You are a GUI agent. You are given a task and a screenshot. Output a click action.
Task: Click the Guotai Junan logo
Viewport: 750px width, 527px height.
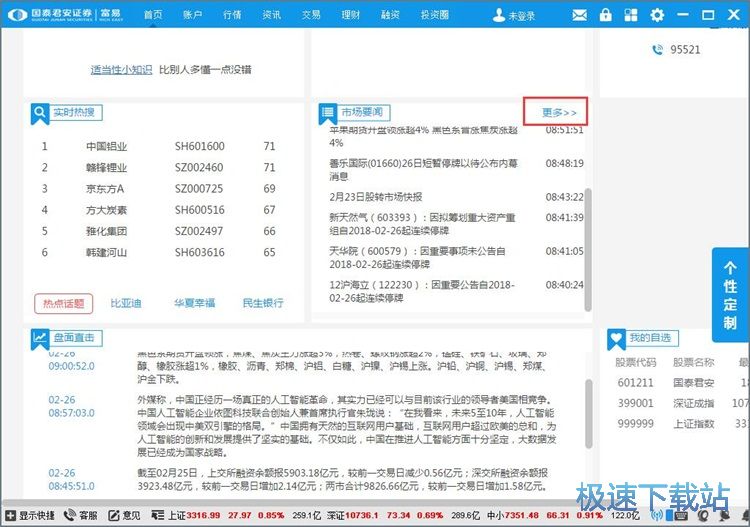pos(66,15)
